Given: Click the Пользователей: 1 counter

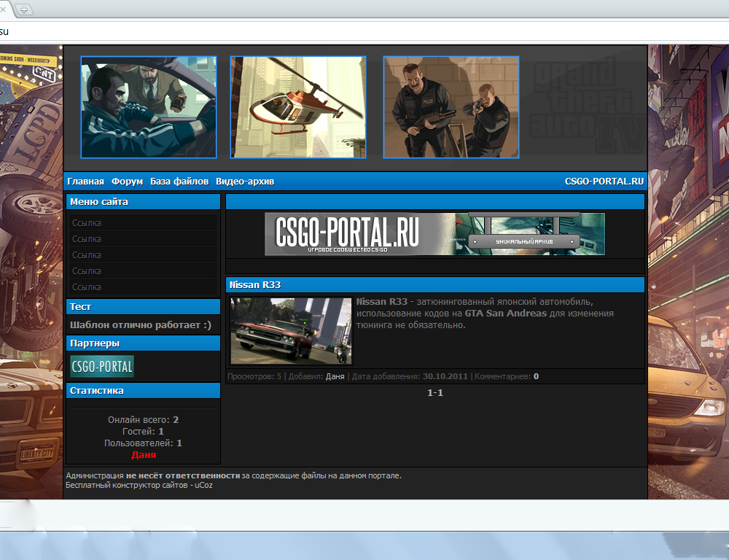Looking at the screenshot, I should tap(143, 443).
